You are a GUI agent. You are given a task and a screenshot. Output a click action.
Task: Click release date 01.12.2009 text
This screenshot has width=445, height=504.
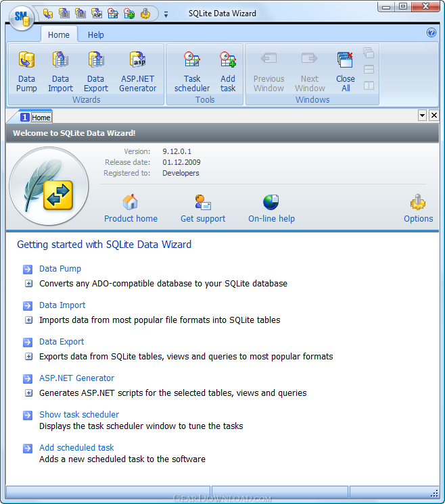[181, 162]
